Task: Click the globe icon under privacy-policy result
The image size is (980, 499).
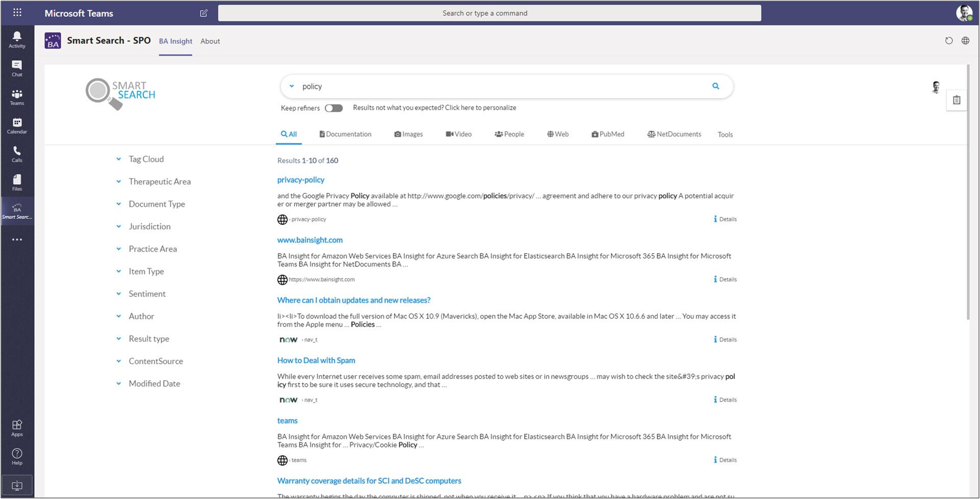Action: 282,219
